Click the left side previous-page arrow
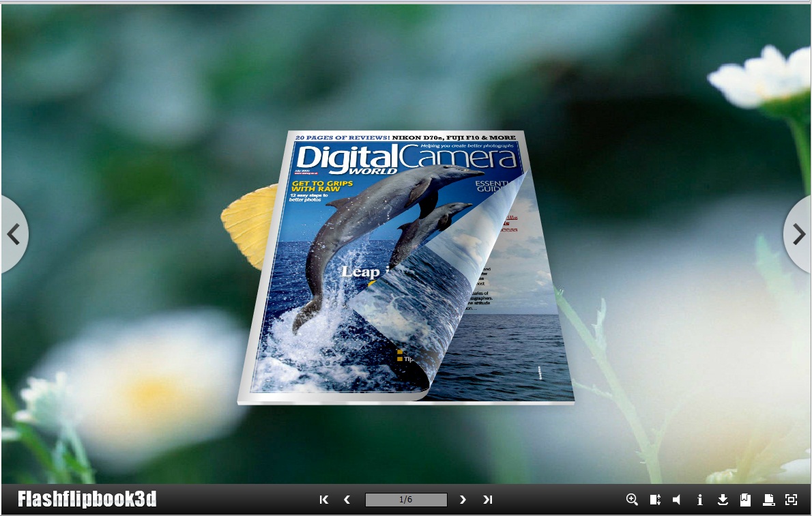The height and width of the screenshot is (516, 812). (x=14, y=234)
